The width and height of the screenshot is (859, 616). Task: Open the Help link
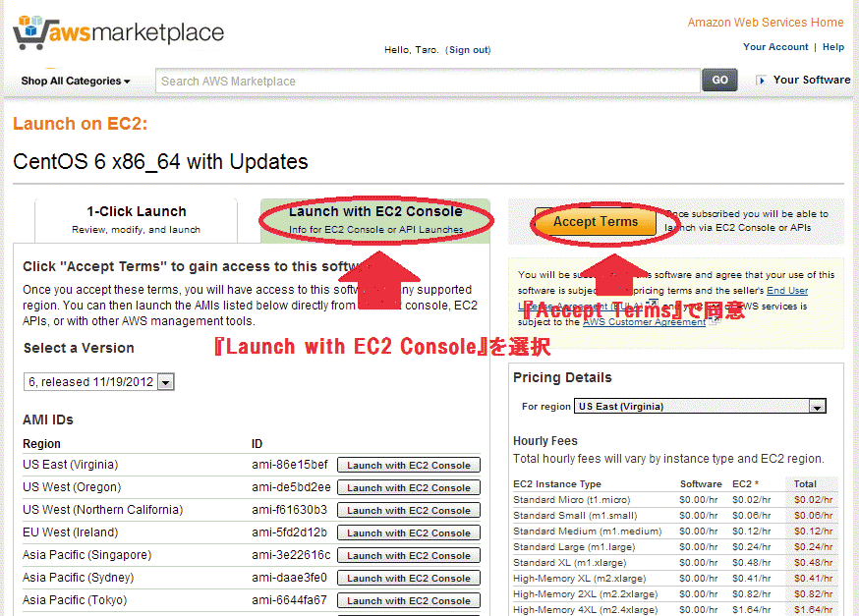click(833, 47)
